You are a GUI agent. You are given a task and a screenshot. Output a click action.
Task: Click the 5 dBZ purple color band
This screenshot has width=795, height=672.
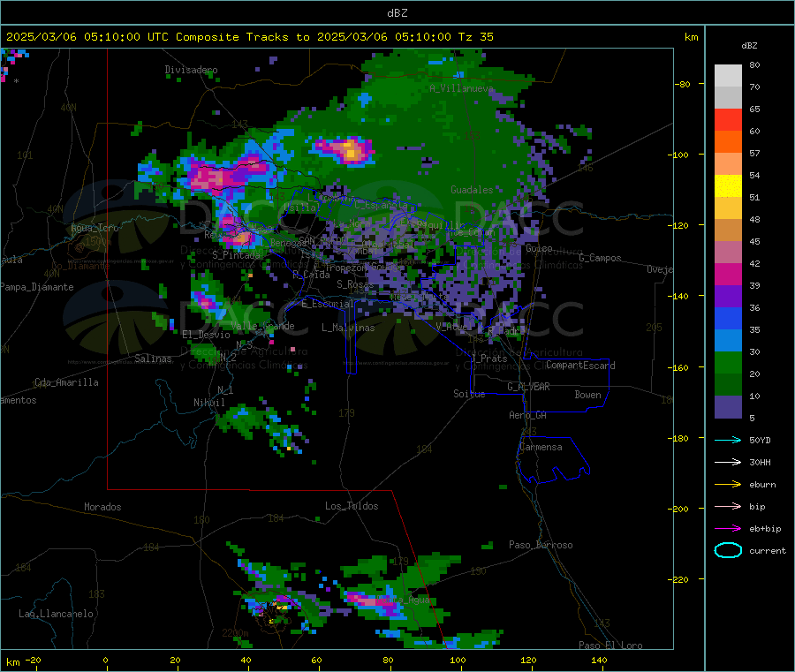(728, 407)
